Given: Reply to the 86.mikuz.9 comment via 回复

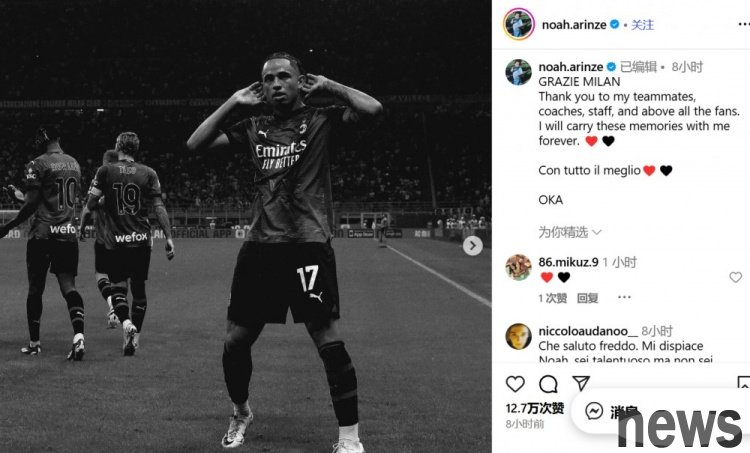Looking at the screenshot, I should 587,298.
